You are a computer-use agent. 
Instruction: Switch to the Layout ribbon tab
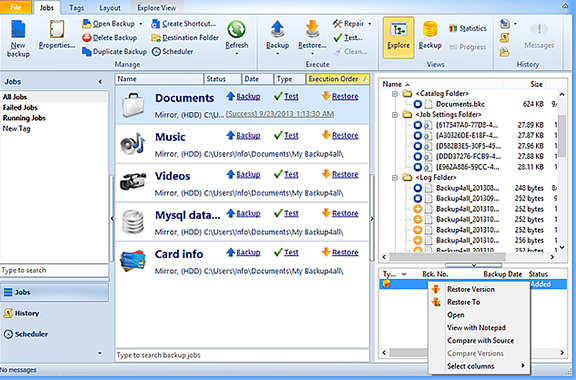coord(110,8)
